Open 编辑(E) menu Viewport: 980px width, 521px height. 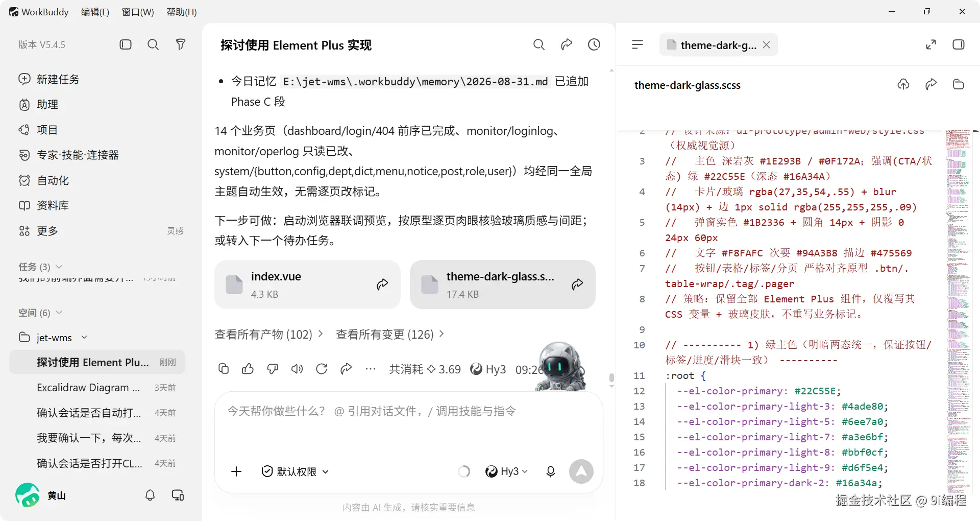(95, 12)
